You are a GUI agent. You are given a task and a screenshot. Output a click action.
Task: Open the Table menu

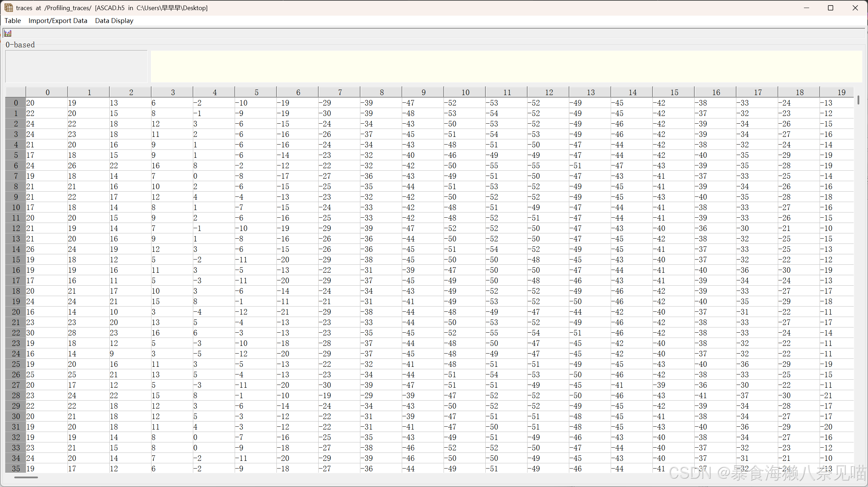pyautogui.click(x=13, y=21)
